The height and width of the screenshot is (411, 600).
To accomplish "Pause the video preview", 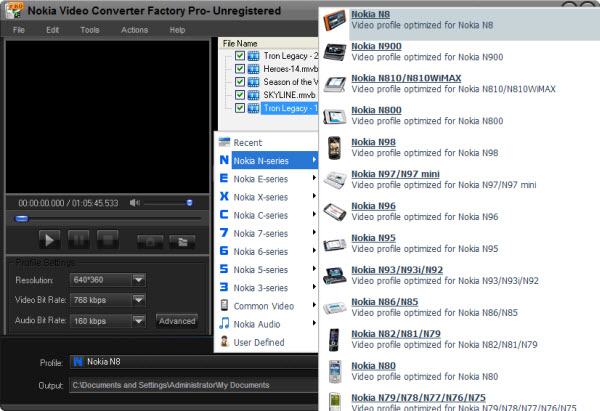I will click(x=78, y=240).
